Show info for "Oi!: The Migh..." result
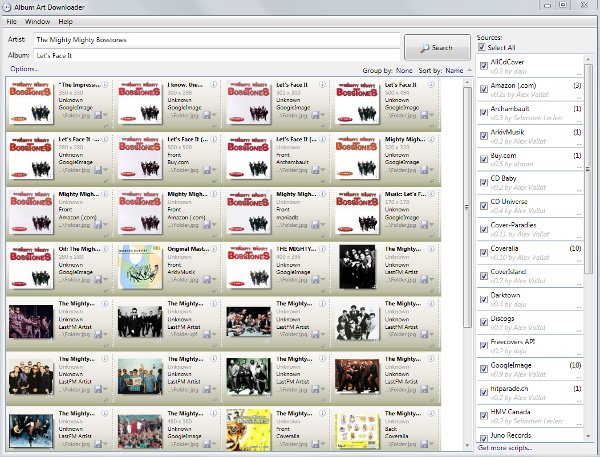 click(105, 249)
